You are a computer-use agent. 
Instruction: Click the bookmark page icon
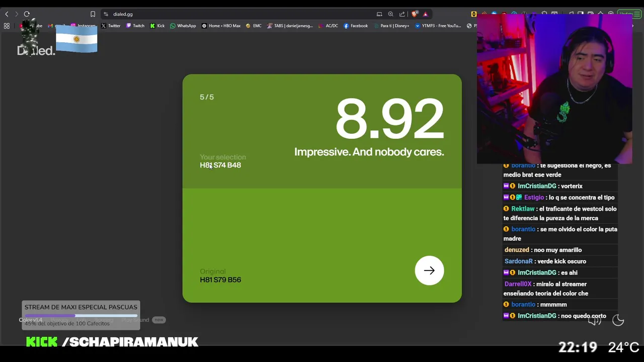[93, 14]
